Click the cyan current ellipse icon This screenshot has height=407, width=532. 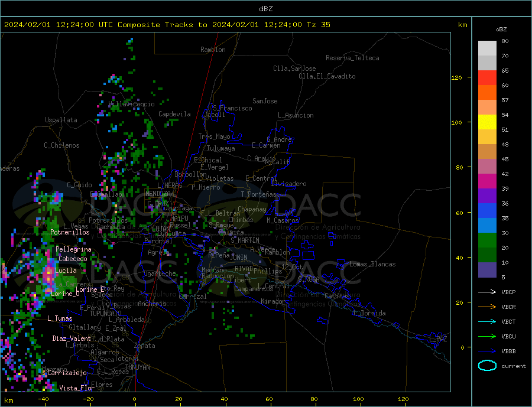487,366
